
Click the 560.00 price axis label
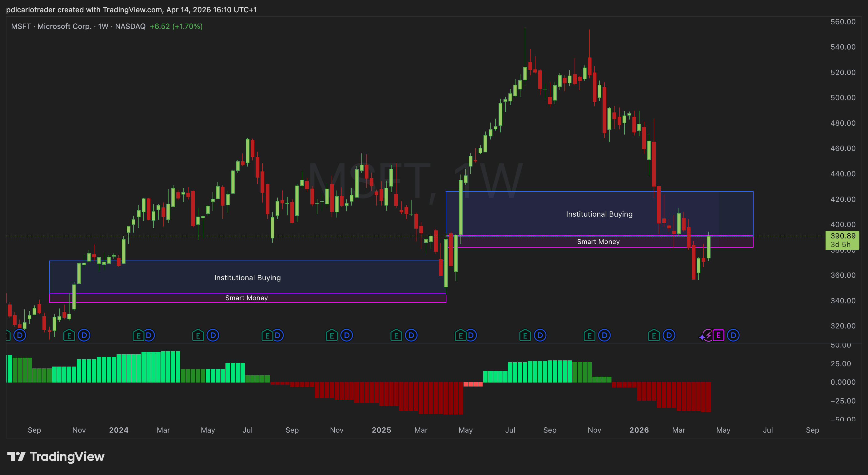pyautogui.click(x=843, y=22)
